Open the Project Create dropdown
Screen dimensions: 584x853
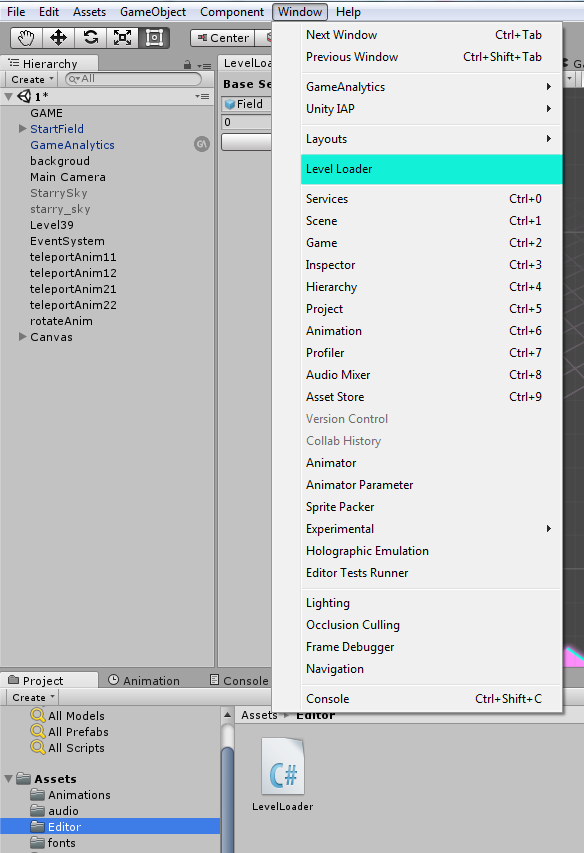coord(33,697)
